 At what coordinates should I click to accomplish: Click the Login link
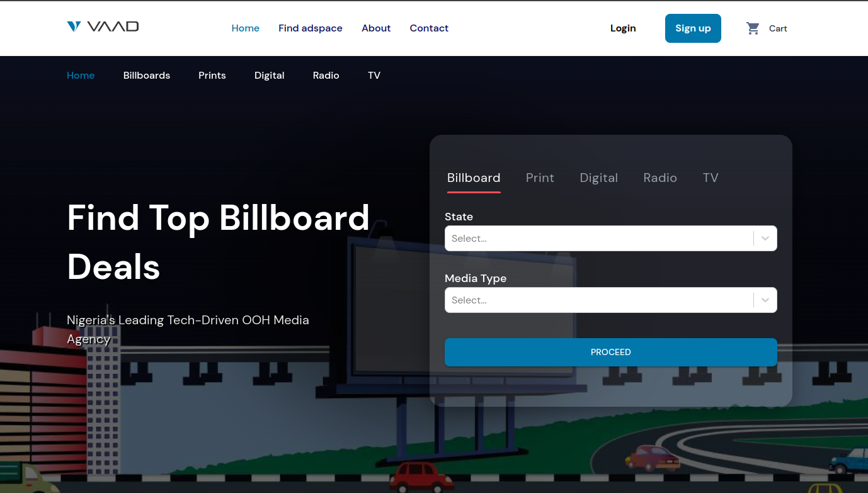(x=622, y=28)
